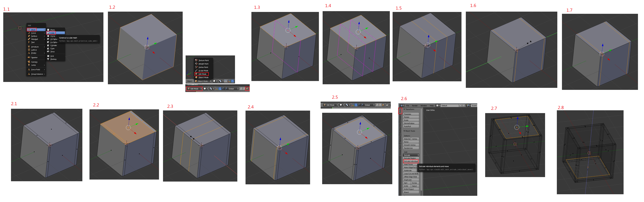Open the Edit Mode dropdown selector

(x=194, y=89)
